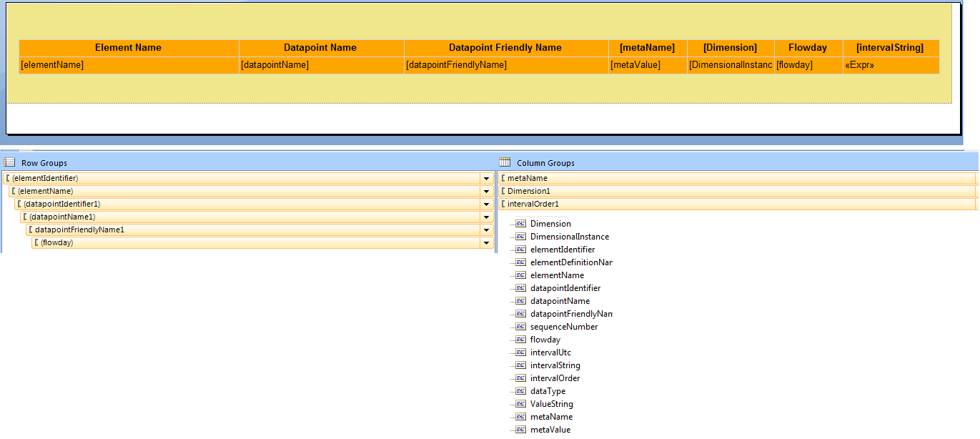Screen dimensions: 980x439
Task: Click the sequenceNumber field icon
Action: 520,327
